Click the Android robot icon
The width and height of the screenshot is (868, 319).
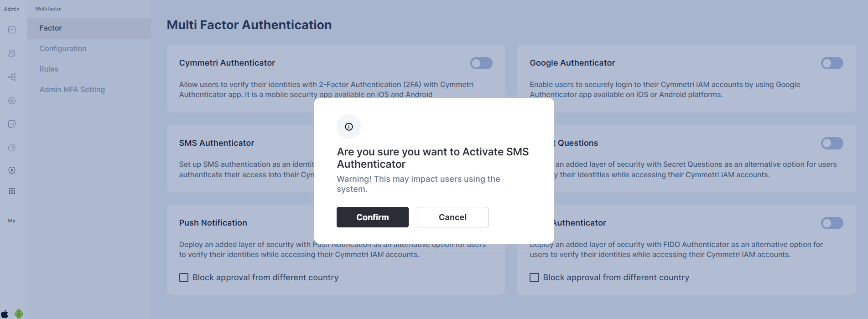click(x=19, y=314)
